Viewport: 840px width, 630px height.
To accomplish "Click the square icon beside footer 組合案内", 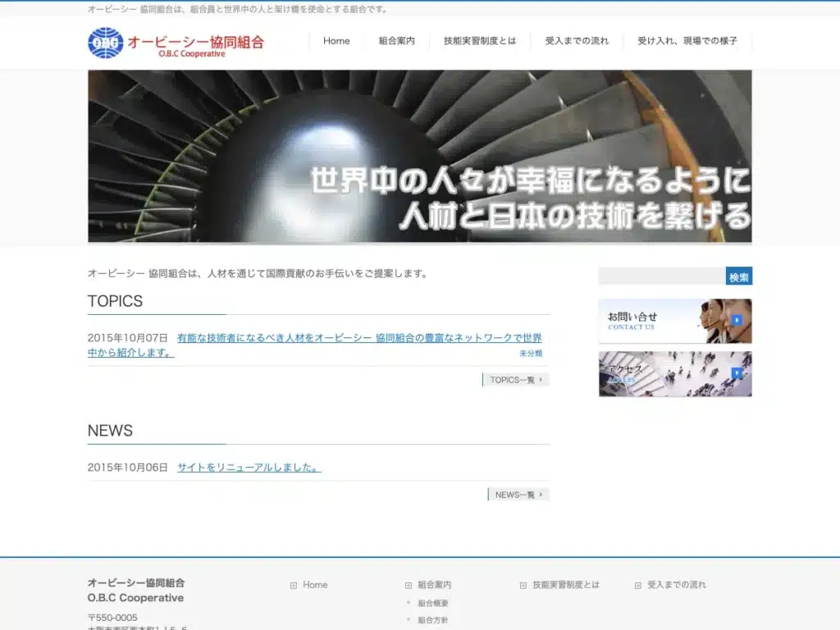I will point(409,586).
